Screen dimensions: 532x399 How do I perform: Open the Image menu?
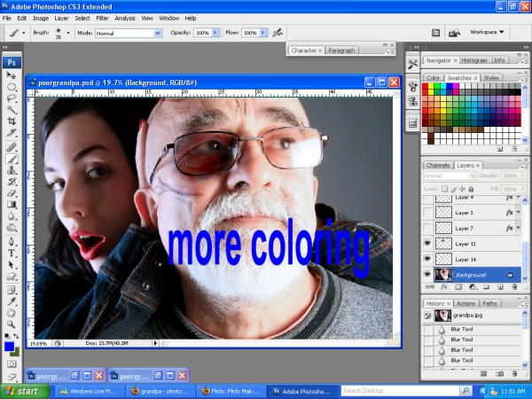[x=41, y=19]
